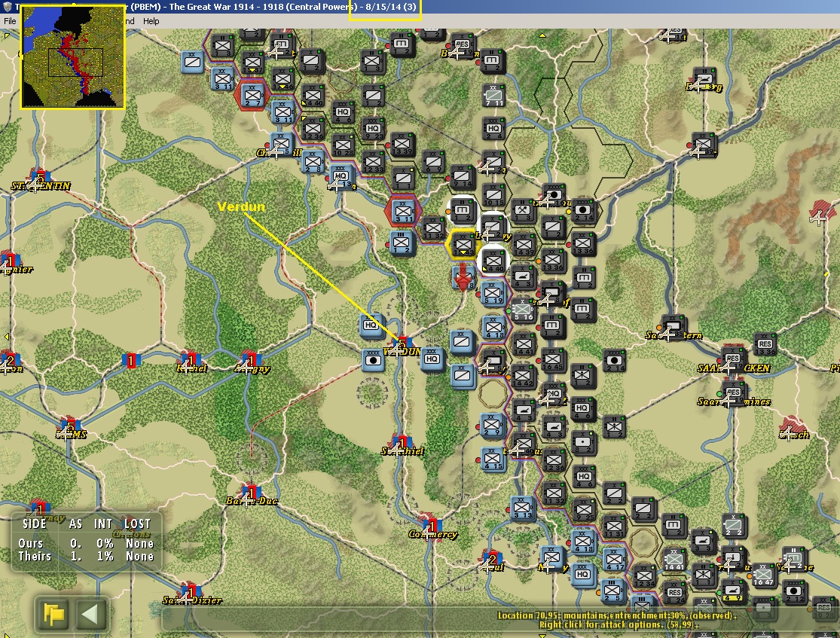Click the left-pointing arrow button

pyautogui.click(x=89, y=614)
